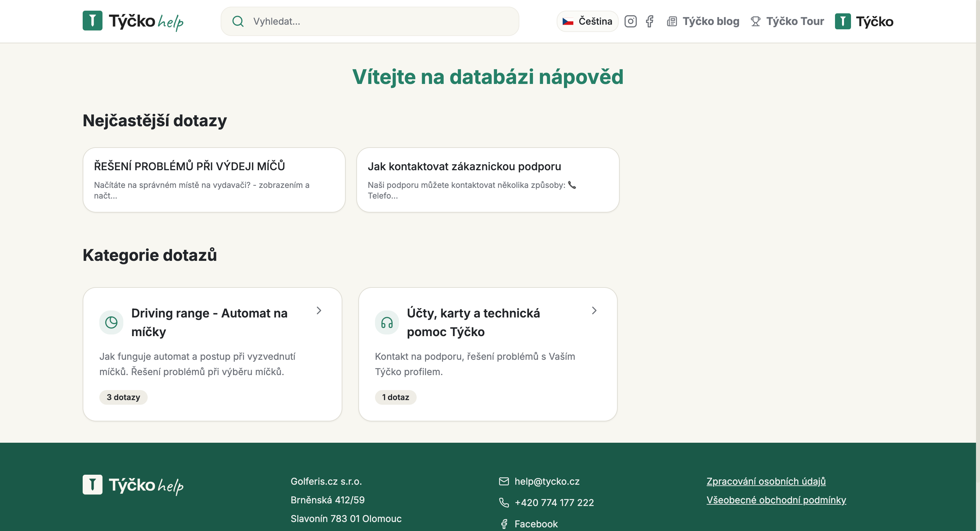The width and height of the screenshot is (980, 531).
Task: Call +420 774 177 222 link
Action: pos(554,502)
